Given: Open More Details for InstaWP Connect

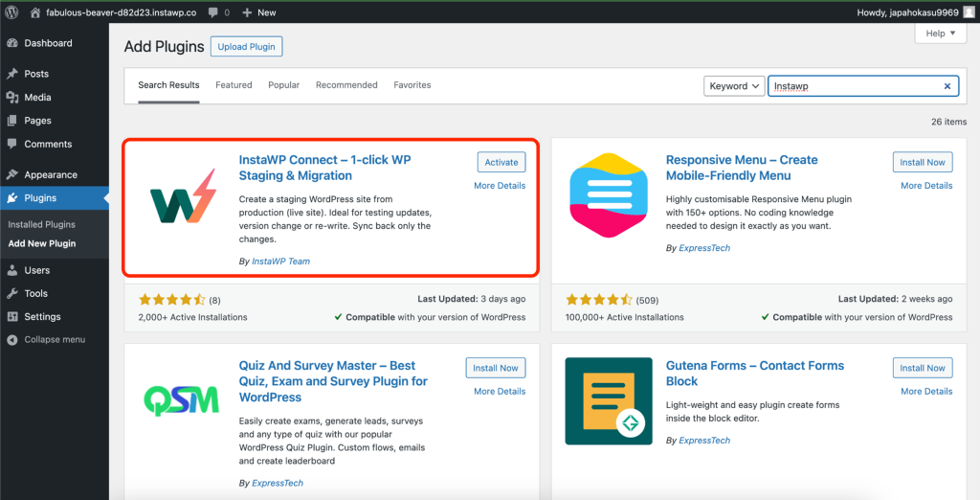Looking at the screenshot, I should [500, 186].
